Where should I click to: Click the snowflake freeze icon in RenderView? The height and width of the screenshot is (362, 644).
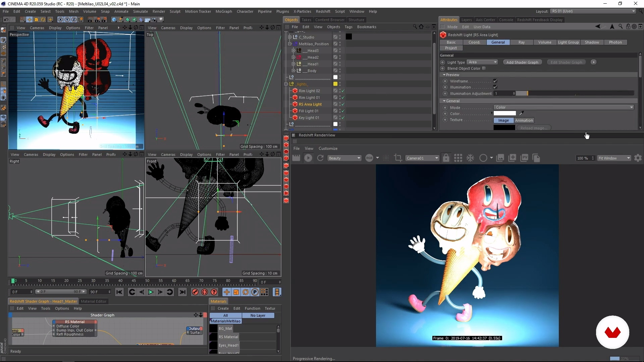(x=470, y=158)
